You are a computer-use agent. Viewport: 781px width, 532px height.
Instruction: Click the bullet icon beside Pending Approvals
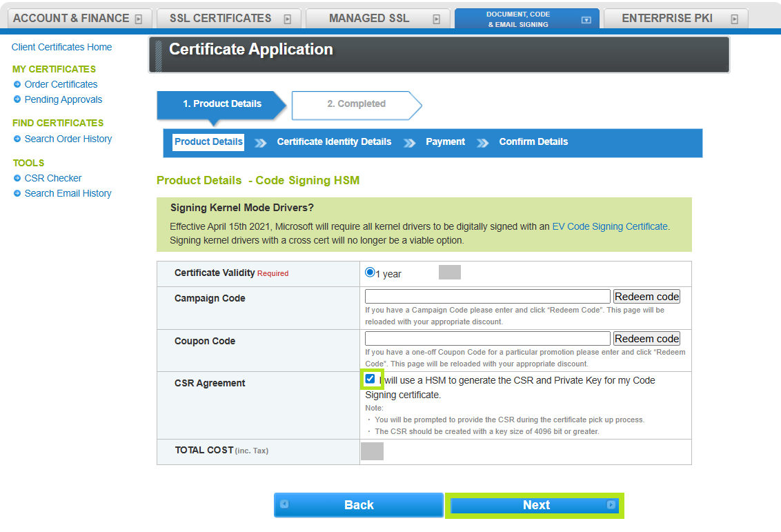[17, 99]
